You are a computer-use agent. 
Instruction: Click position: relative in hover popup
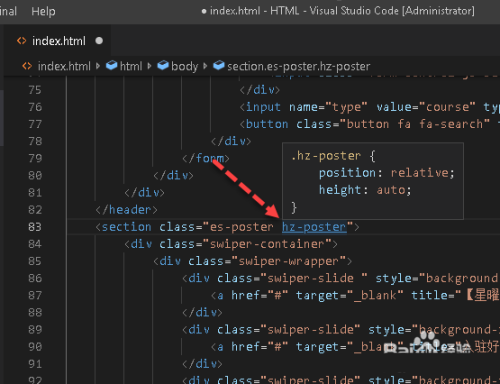(386, 173)
